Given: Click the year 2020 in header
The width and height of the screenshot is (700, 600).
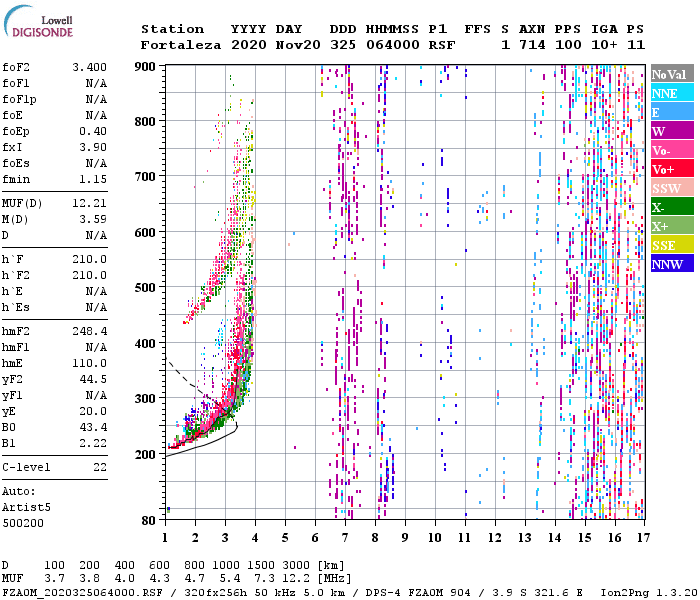Looking at the screenshot, I should [249, 45].
